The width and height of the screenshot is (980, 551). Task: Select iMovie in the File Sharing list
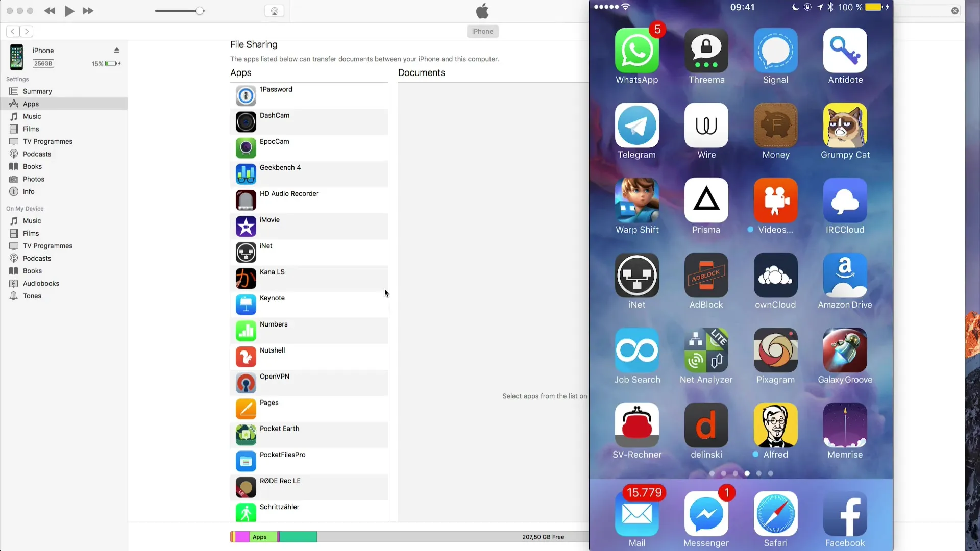(x=309, y=226)
